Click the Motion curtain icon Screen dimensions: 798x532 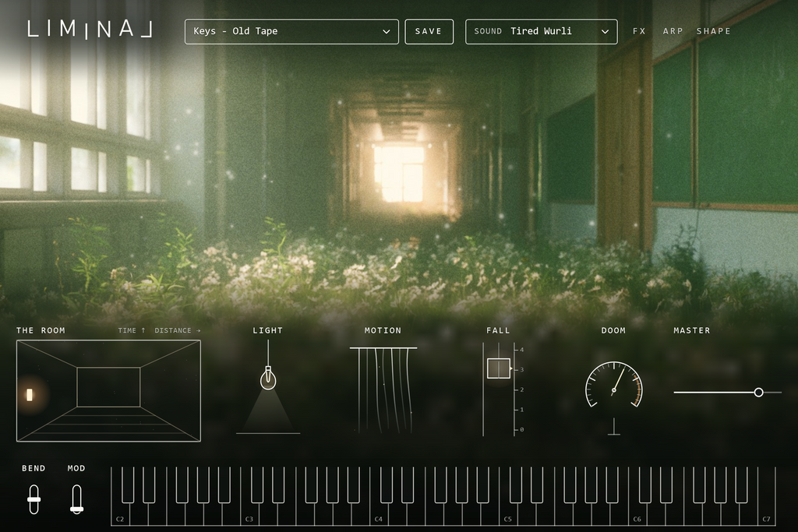coord(383,390)
